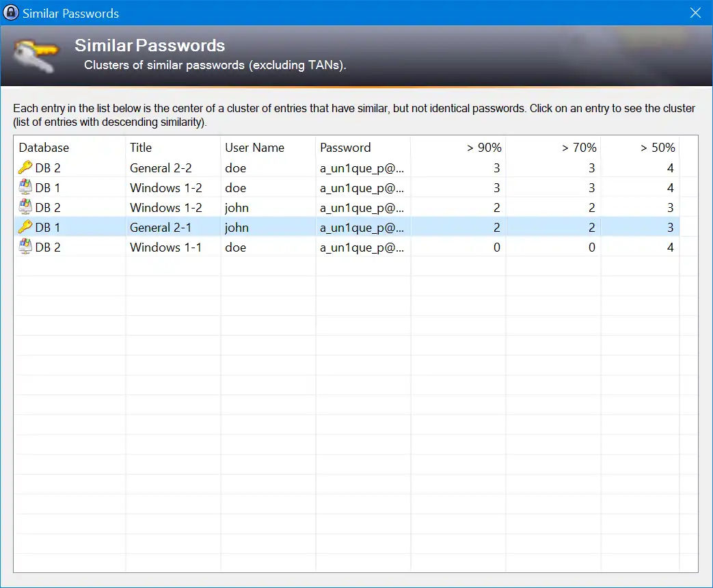713x588 pixels.
Task: Click > 50% value 4 in Windows 1-1 row
Action: point(670,247)
